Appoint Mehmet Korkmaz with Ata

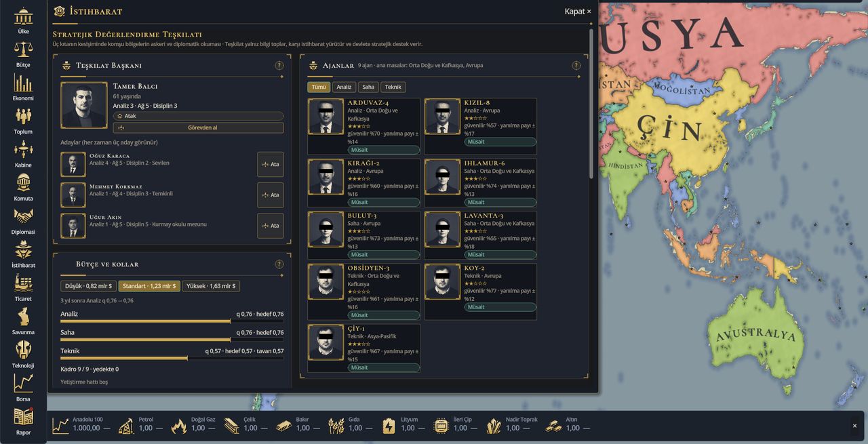click(270, 195)
